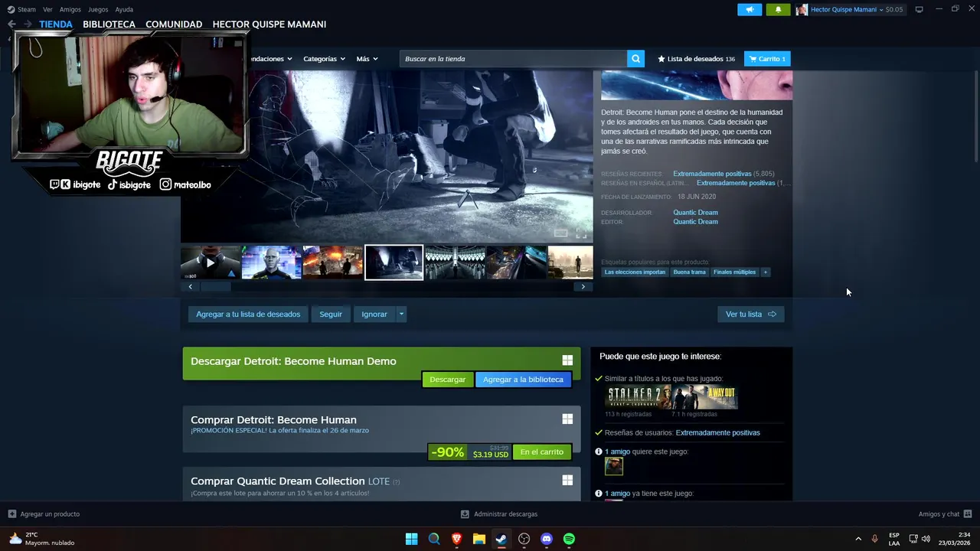Play the trailer video thumbnail

coord(211,262)
